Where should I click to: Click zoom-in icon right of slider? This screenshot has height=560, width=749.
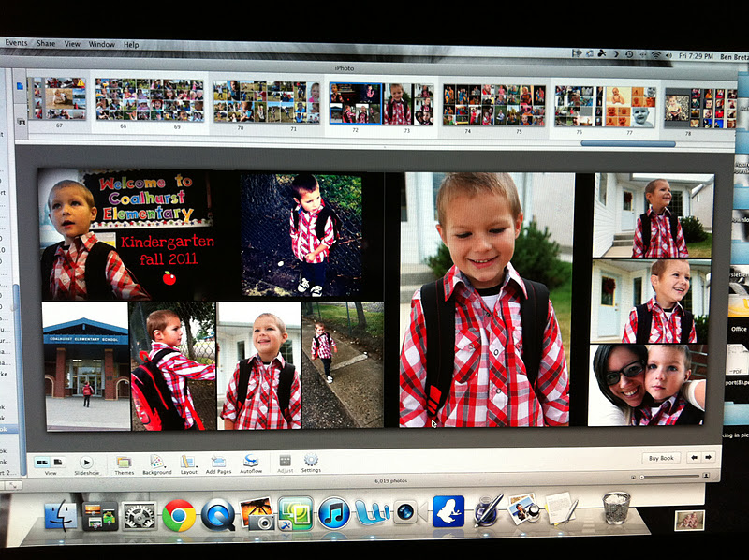tap(706, 476)
